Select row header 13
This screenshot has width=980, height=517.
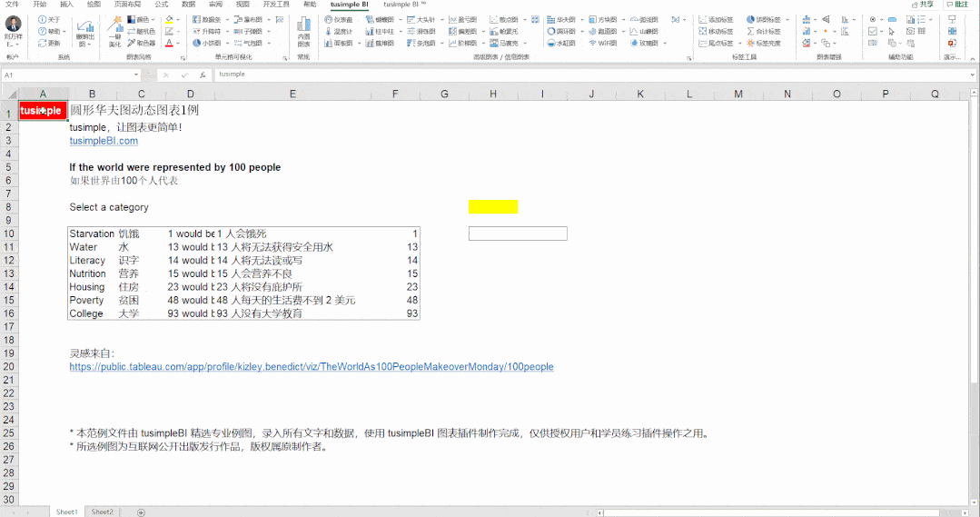(9, 273)
